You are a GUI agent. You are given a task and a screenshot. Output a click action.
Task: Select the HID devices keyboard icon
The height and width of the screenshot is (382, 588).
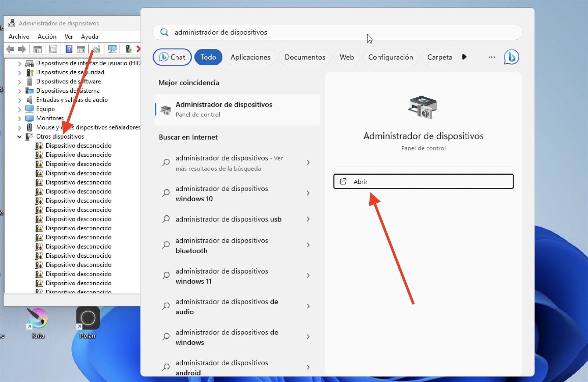click(29, 63)
